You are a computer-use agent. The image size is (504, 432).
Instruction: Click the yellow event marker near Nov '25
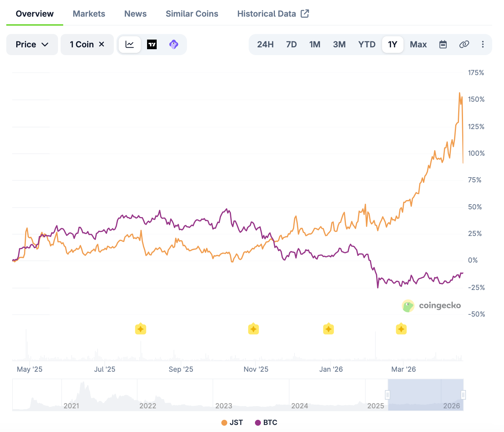pyautogui.click(x=253, y=329)
